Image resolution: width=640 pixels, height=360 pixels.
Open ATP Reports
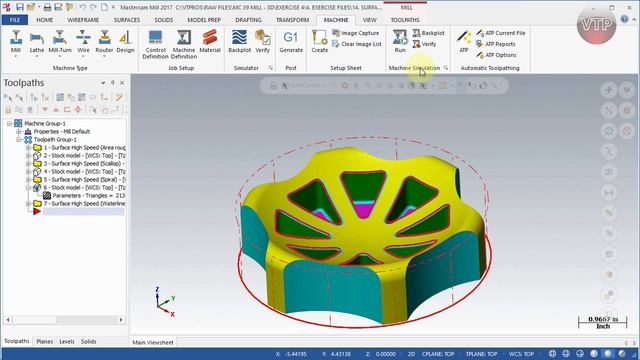496,44
